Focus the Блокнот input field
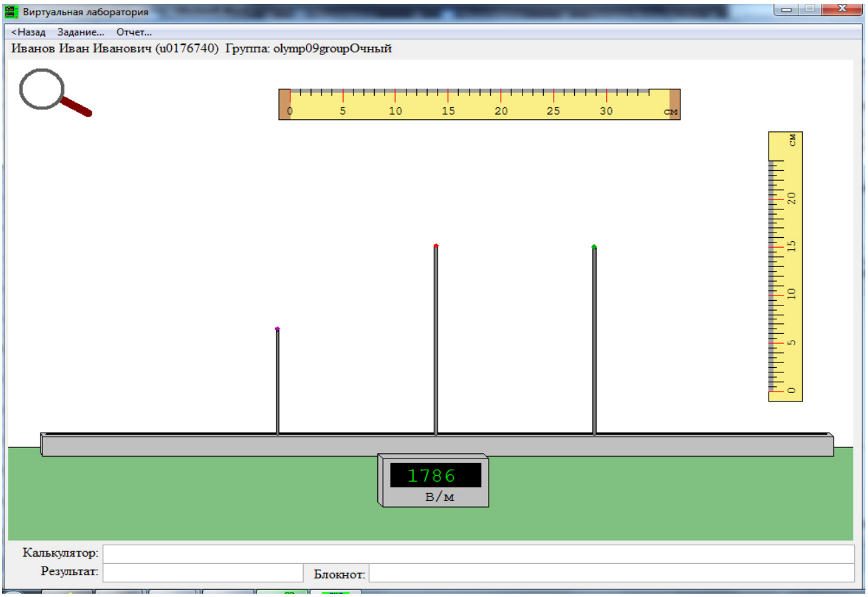The height and width of the screenshot is (597, 868). pos(611,572)
